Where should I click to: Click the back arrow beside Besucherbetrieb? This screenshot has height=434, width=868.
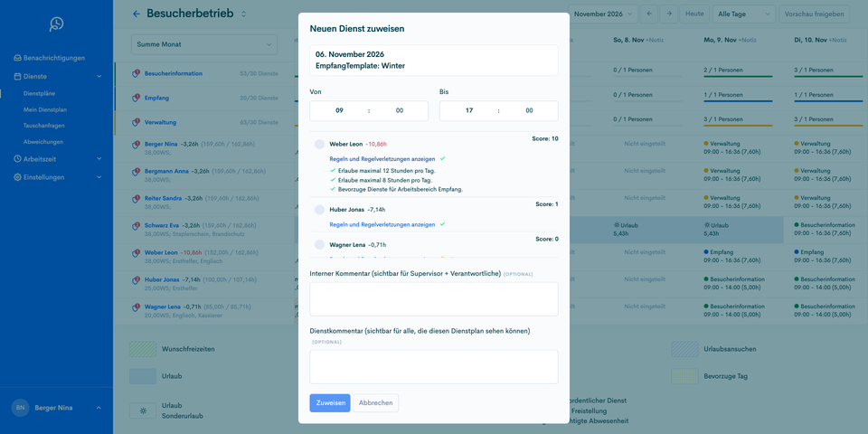(x=137, y=14)
